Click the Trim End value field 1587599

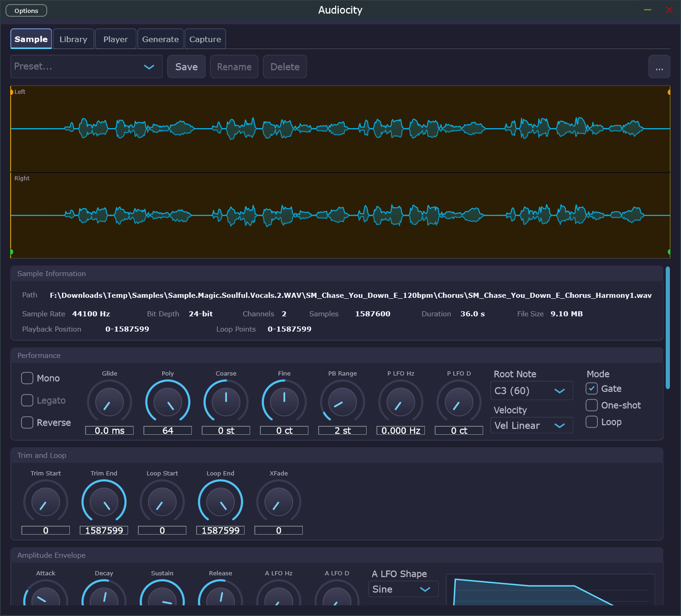coord(104,530)
